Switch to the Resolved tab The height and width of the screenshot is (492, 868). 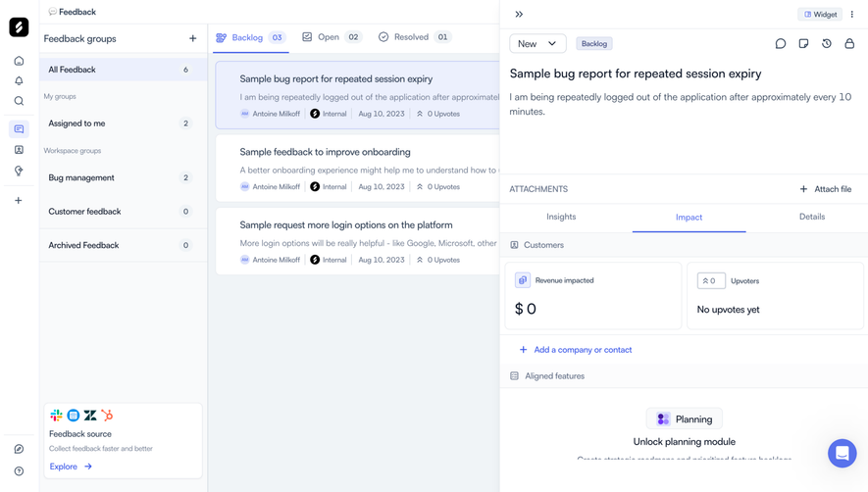[414, 37]
